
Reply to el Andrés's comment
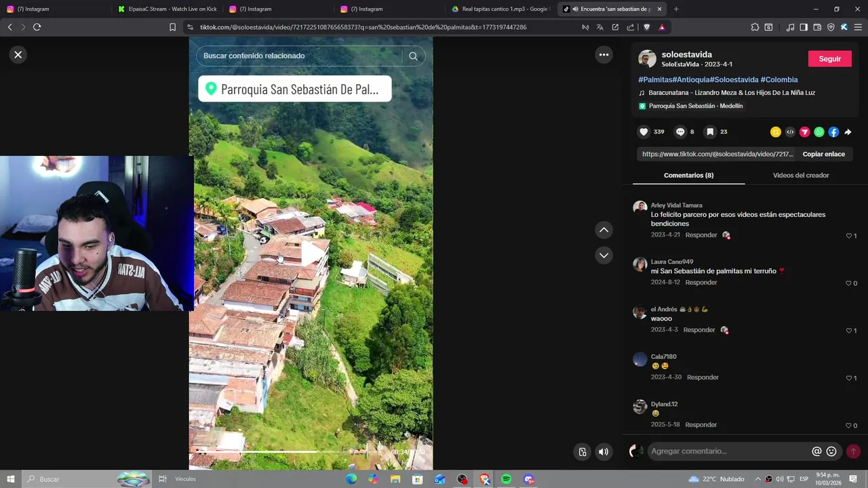tap(699, 330)
